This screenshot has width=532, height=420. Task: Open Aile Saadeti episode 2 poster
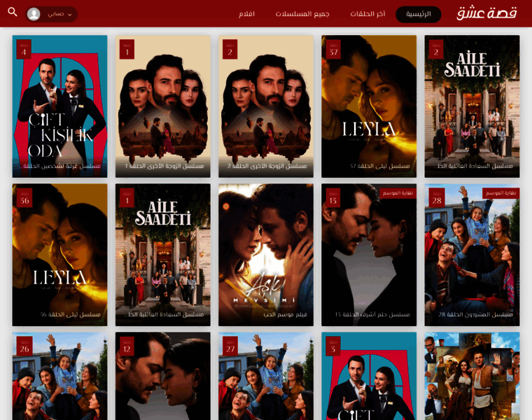coord(472,105)
